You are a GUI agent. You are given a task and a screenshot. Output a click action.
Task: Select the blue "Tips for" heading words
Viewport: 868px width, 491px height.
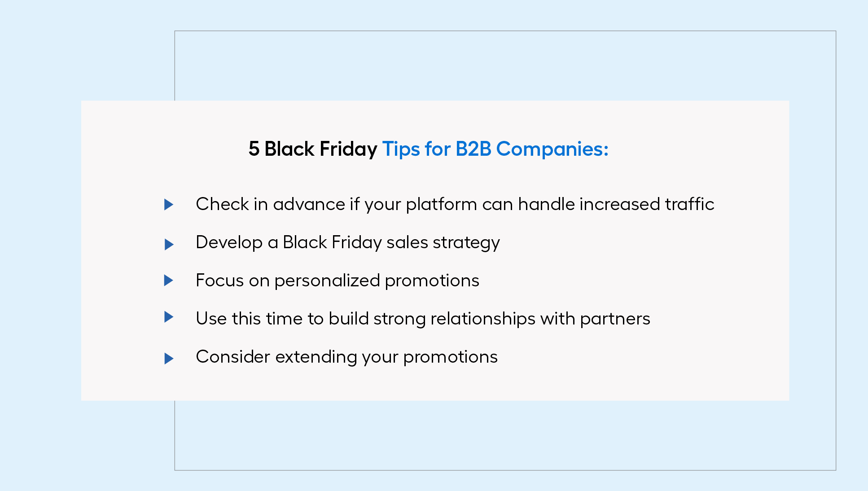tap(416, 149)
